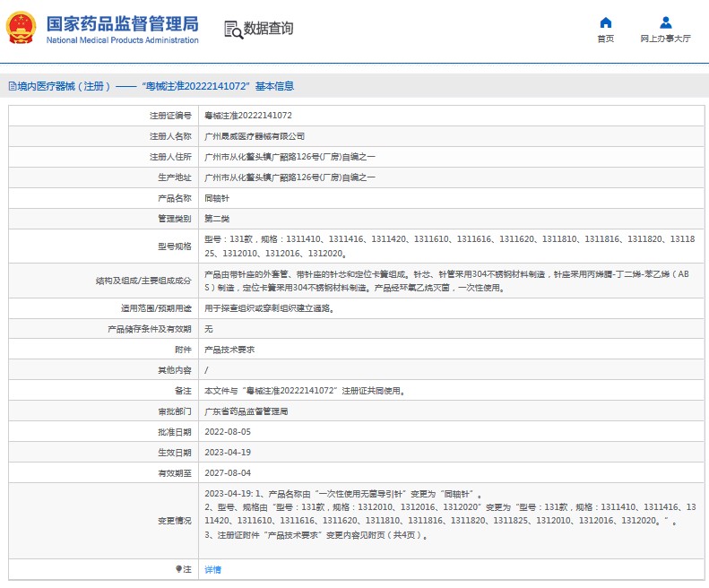The width and height of the screenshot is (709, 588).
Task: Click registration number value 粤械注准20222141072
Action: coord(248,116)
